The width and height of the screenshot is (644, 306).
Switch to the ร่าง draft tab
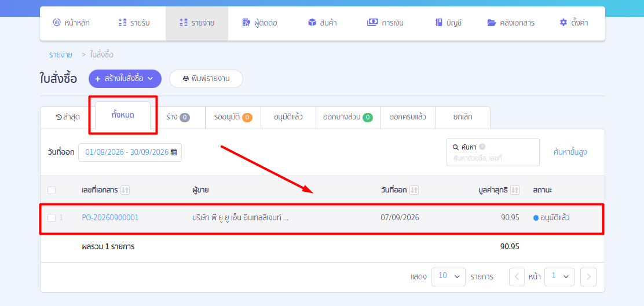pos(178,118)
